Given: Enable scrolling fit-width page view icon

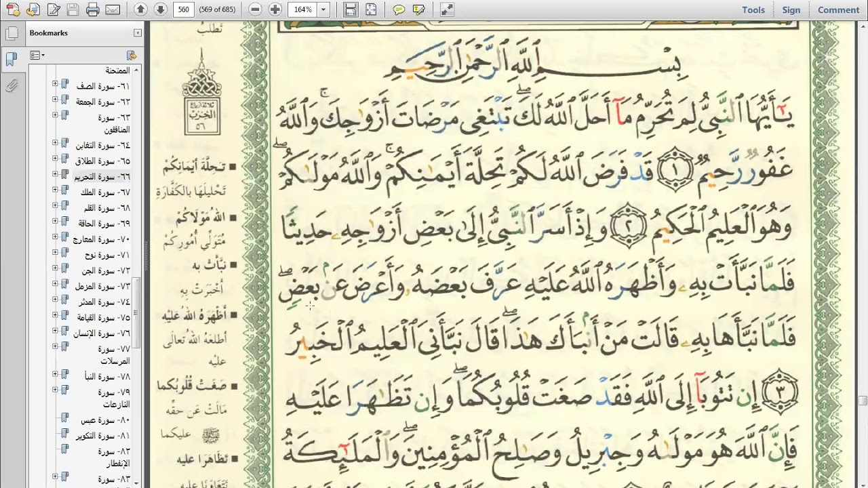Looking at the screenshot, I should coord(351,9).
